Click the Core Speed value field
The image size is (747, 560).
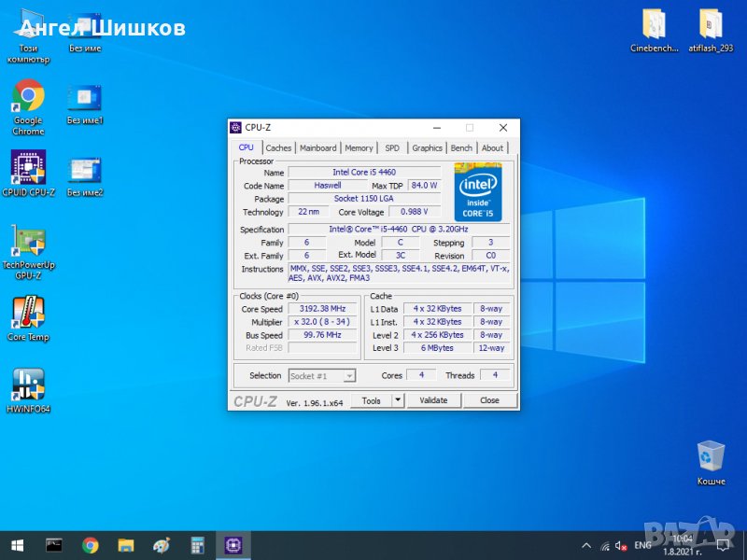[321, 309]
